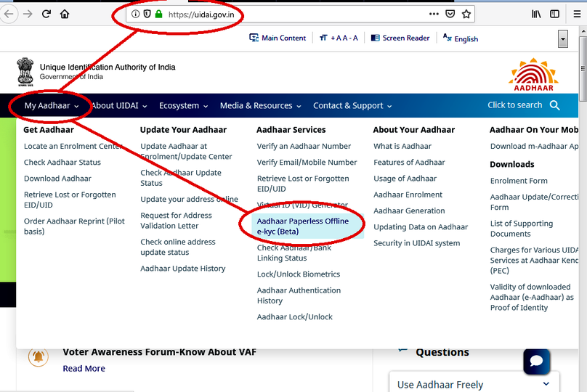Select Lock/Unlock Biometrics
This screenshot has height=392, width=587.
(x=299, y=274)
